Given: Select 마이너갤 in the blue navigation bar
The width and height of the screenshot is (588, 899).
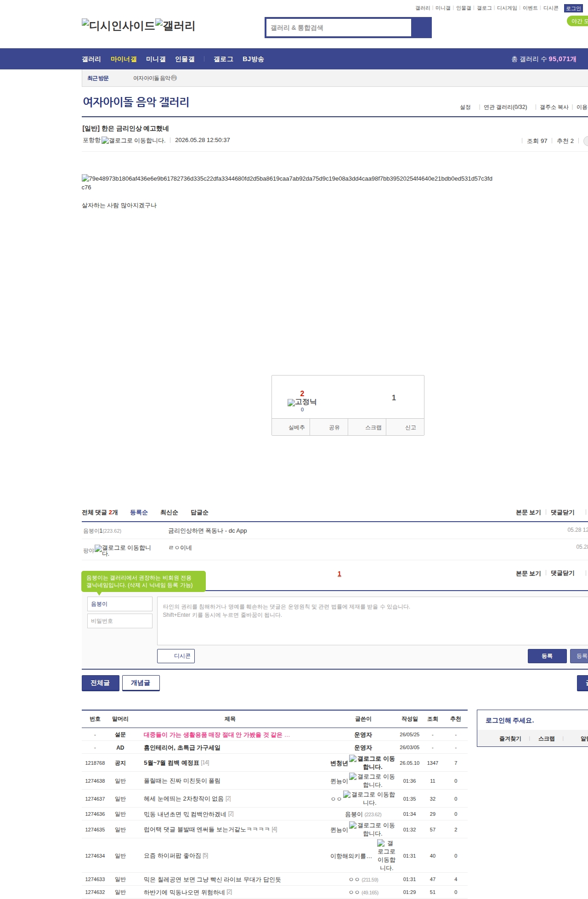Looking at the screenshot, I should click(124, 59).
